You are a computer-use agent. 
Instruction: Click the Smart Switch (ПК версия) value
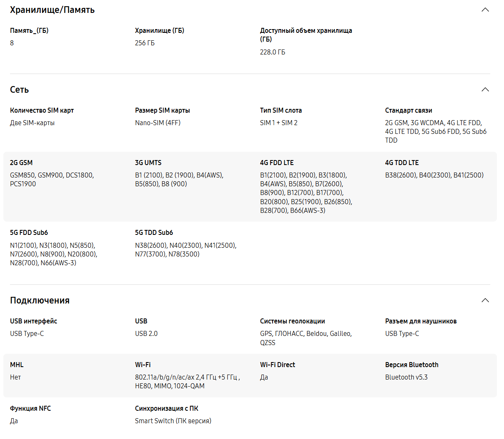(173, 421)
